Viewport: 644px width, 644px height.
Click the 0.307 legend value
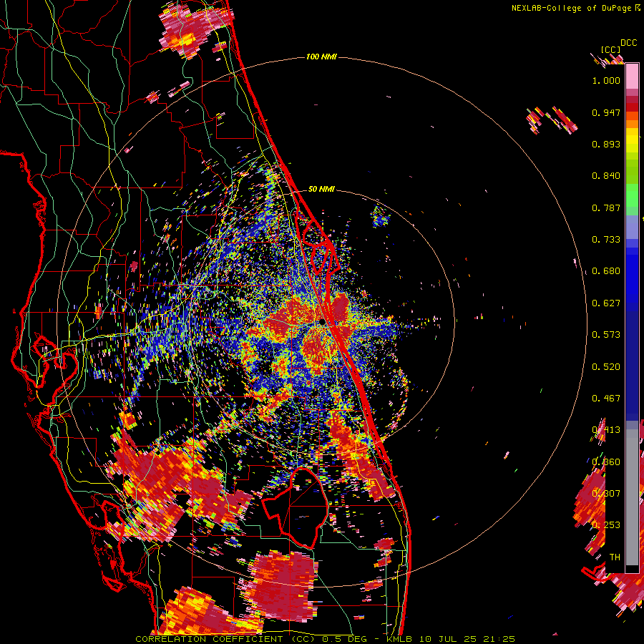pos(606,494)
